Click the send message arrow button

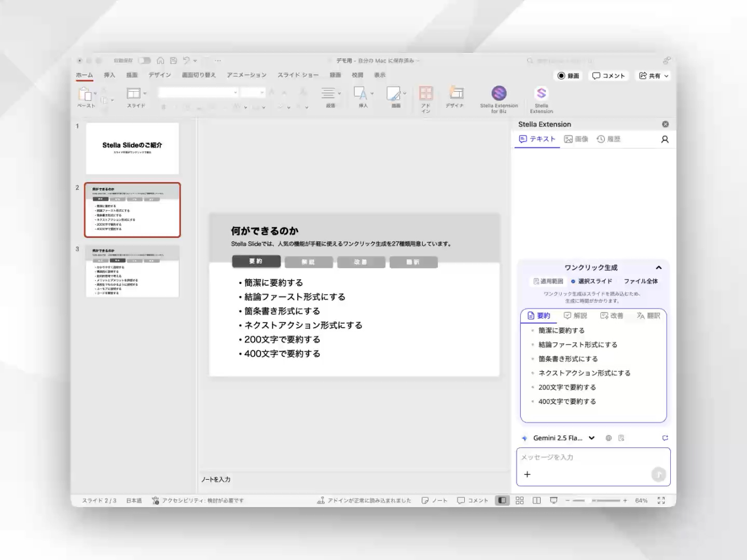click(x=658, y=474)
